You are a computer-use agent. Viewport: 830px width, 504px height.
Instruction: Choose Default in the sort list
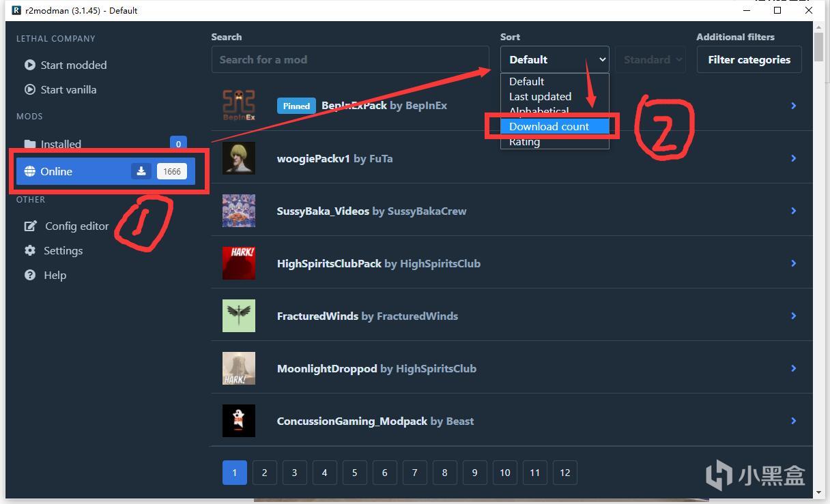(x=554, y=81)
